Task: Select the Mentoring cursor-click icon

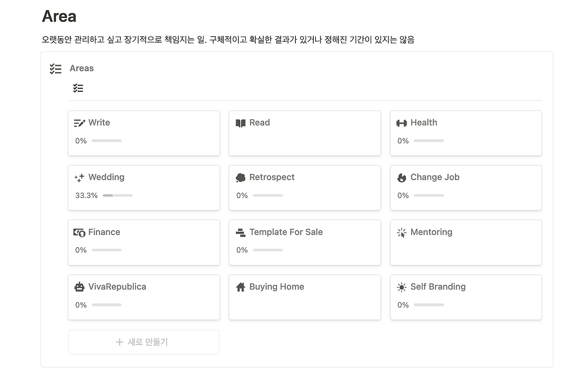Action: pos(401,232)
